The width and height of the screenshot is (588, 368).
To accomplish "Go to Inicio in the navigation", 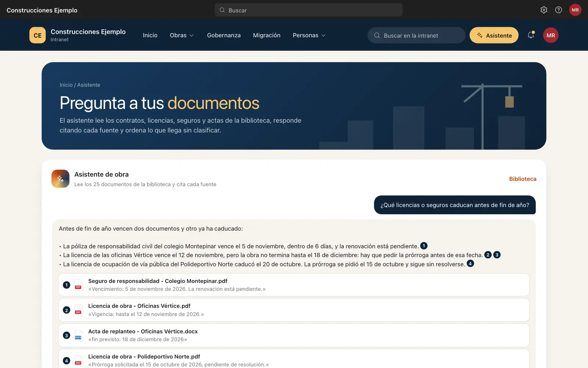I will click(150, 35).
